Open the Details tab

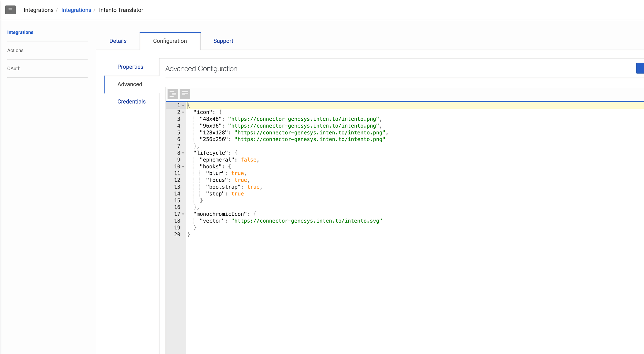click(x=118, y=41)
